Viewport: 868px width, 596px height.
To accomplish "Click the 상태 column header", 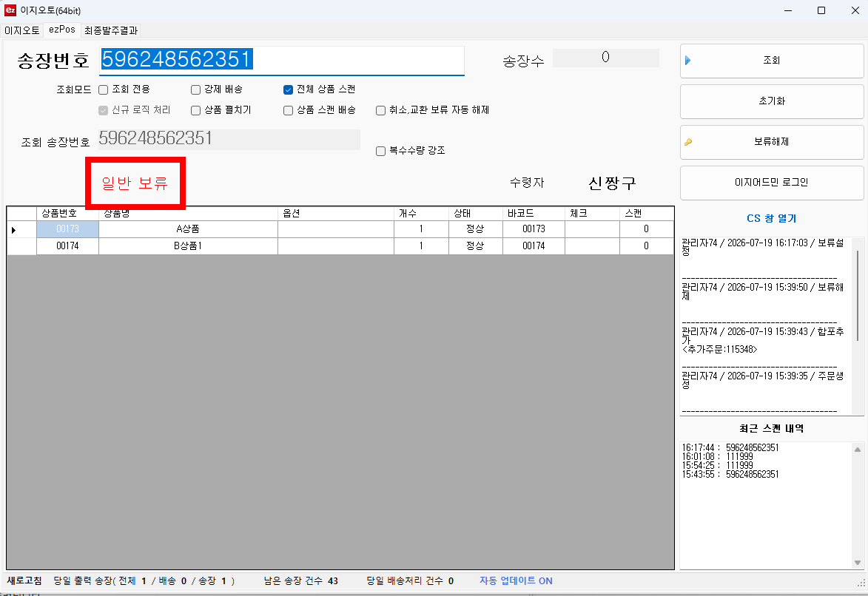I will click(476, 214).
